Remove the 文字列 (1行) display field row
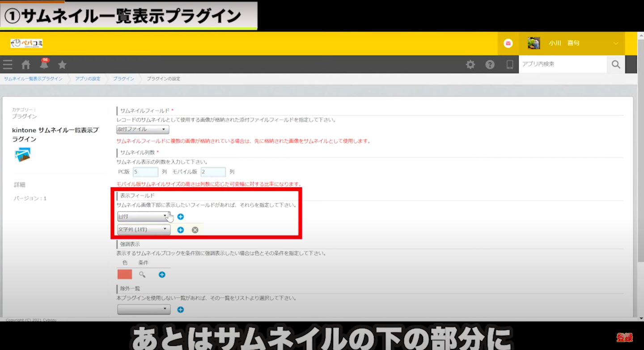Image resolution: width=644 pixels, height=350 pixels. coord(195,230)
